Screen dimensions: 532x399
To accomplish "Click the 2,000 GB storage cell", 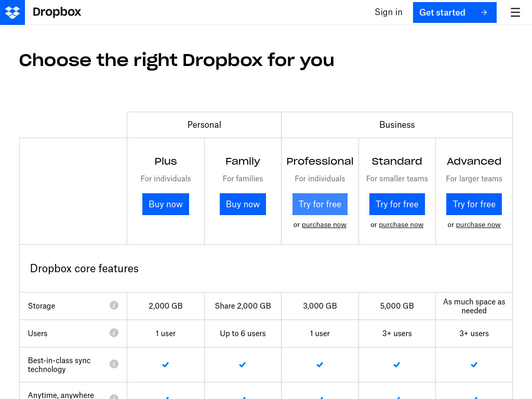I will pos(166,306).
